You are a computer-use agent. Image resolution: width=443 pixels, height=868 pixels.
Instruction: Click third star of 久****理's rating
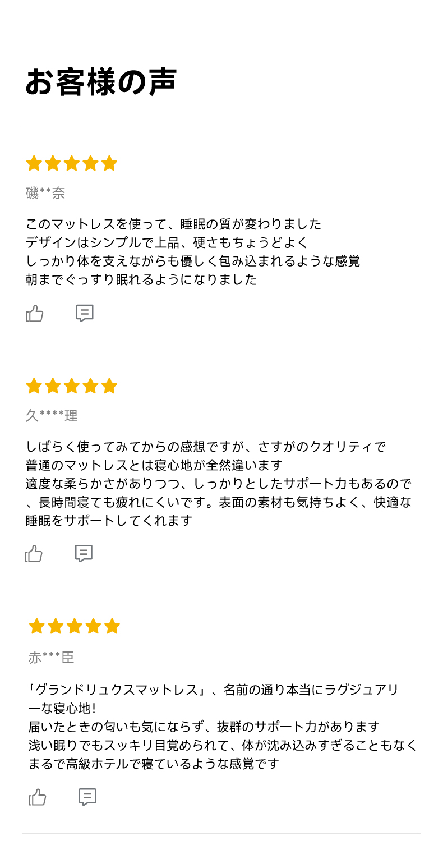(72, 386)
